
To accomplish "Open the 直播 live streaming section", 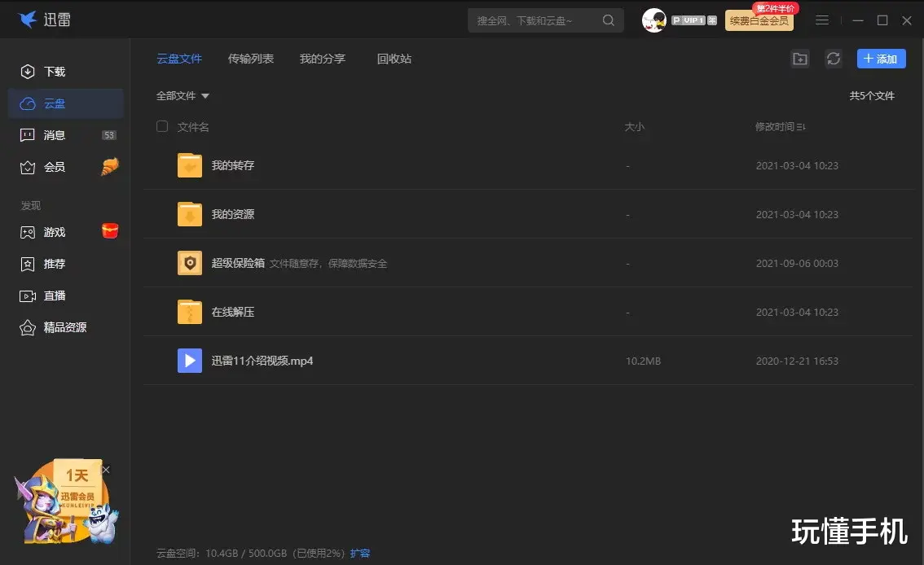I will coord(54,296).
